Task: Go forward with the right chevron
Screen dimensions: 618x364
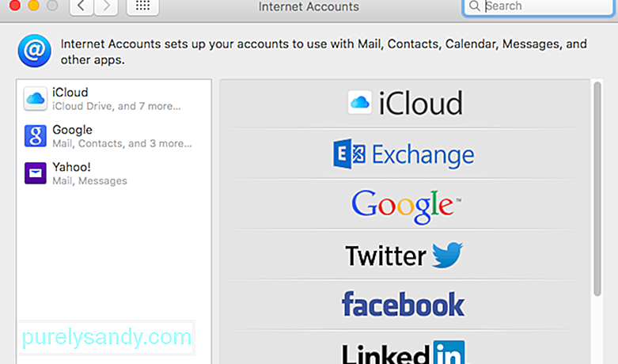Action: pos(105,6)
